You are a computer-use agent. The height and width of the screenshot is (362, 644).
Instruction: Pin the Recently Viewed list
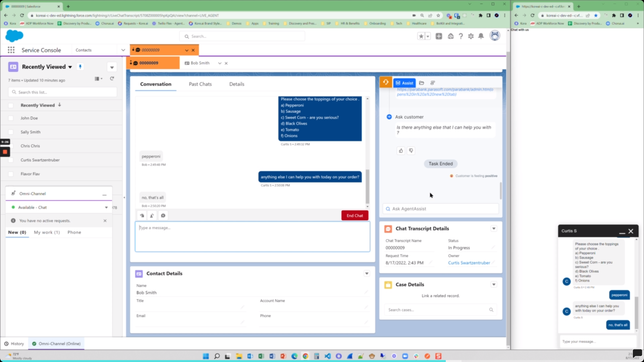80,66
